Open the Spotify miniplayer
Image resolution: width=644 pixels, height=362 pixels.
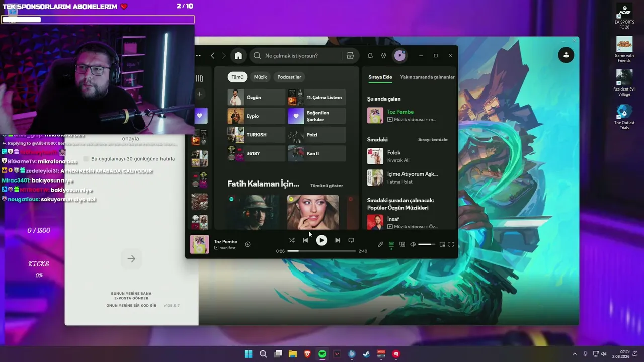(x=442, y=244)
